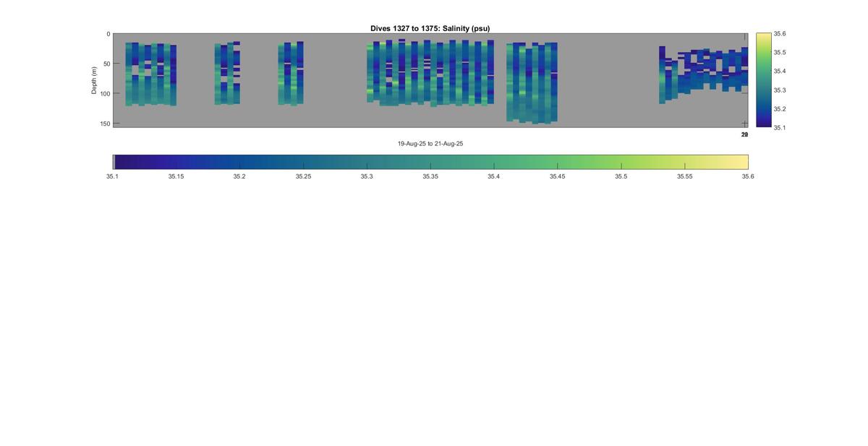Click the dark blue bottom of vertical colorbar
Image resolution: width=868 pixels, height=446 pixels.
(763, 124)
